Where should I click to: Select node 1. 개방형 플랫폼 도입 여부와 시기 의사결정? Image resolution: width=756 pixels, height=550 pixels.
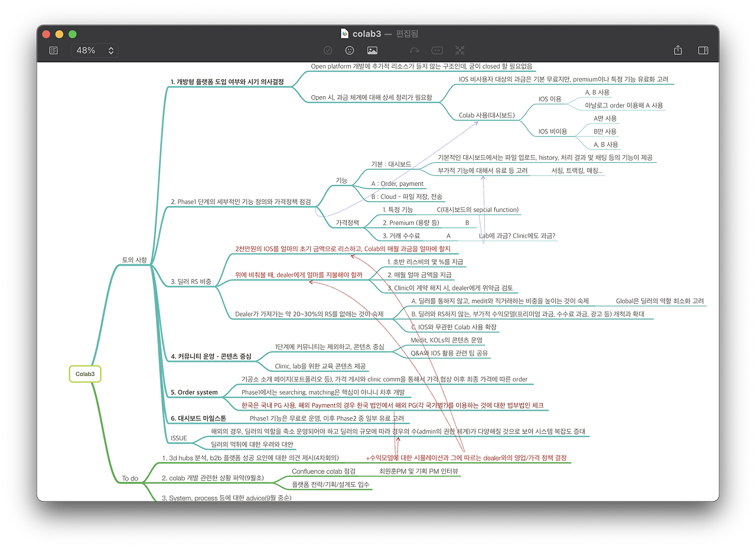click(227, 81)
